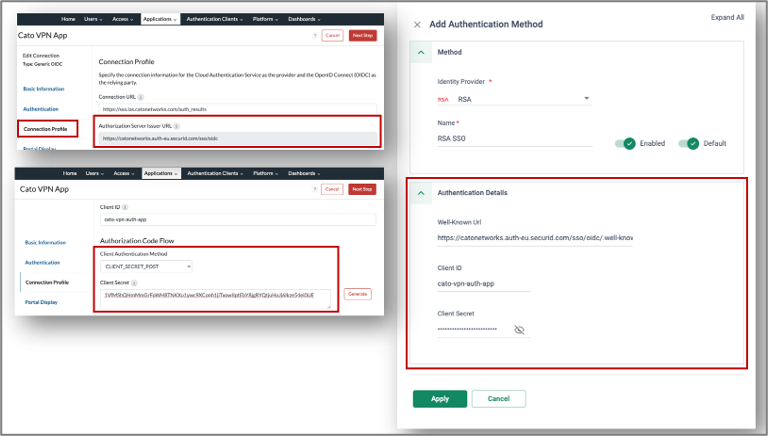Open Authentication Clients menu in the top Cato window
Screen dimensions: 768x436
[215, 19]
